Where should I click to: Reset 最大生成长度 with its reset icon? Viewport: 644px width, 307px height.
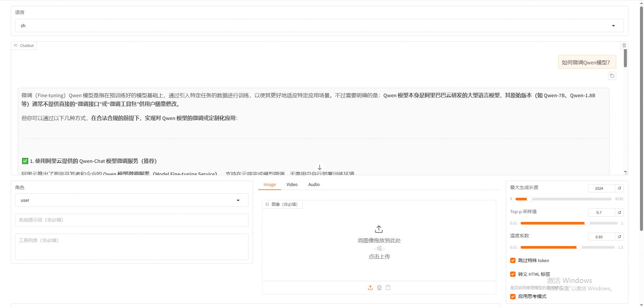coord(620,188)
